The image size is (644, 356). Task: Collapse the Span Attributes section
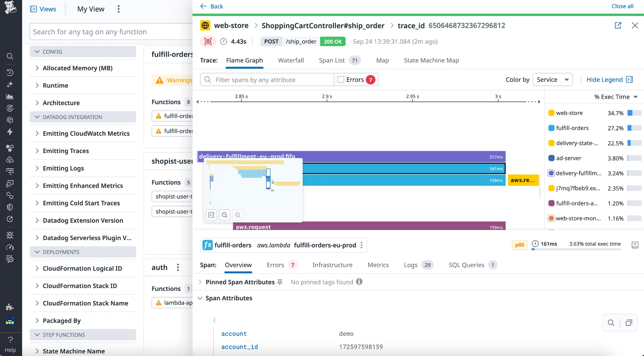(x=200, y=298)
